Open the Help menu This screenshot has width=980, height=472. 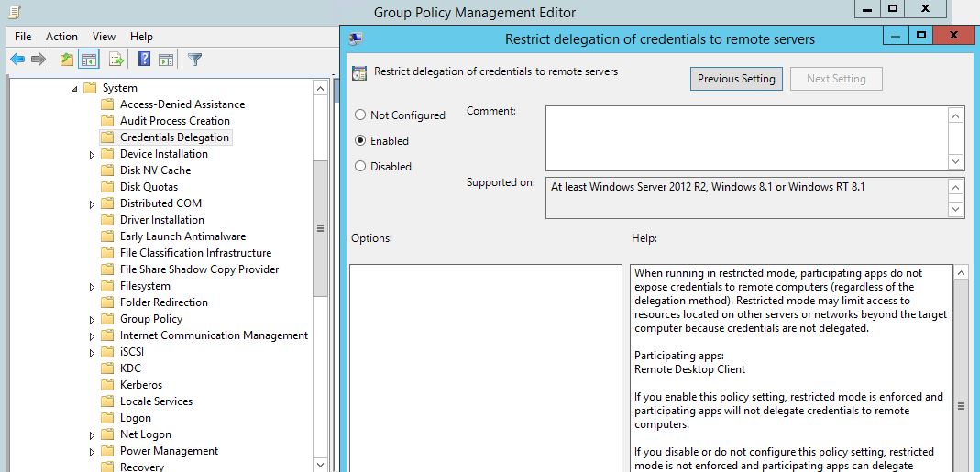coord(141,37)
